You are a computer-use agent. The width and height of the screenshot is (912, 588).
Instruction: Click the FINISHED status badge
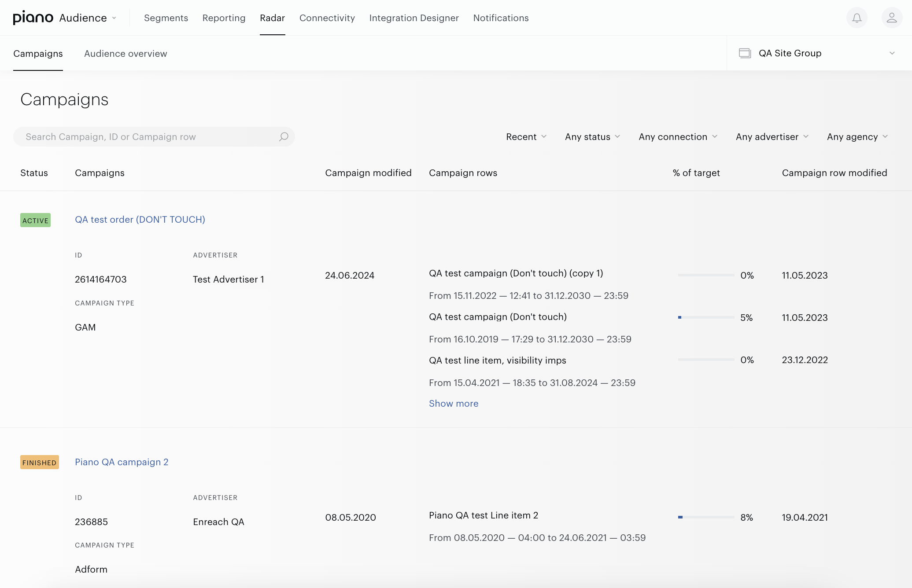point(40,462)
